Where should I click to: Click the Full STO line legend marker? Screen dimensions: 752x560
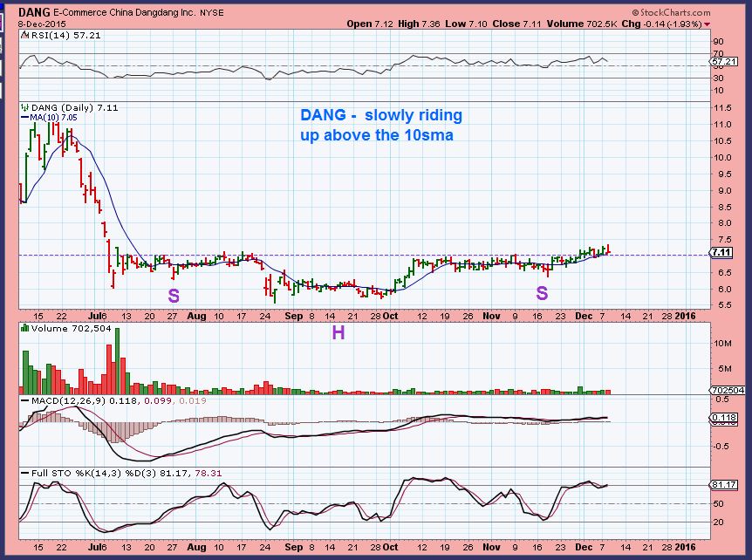[x=24, y=474]
